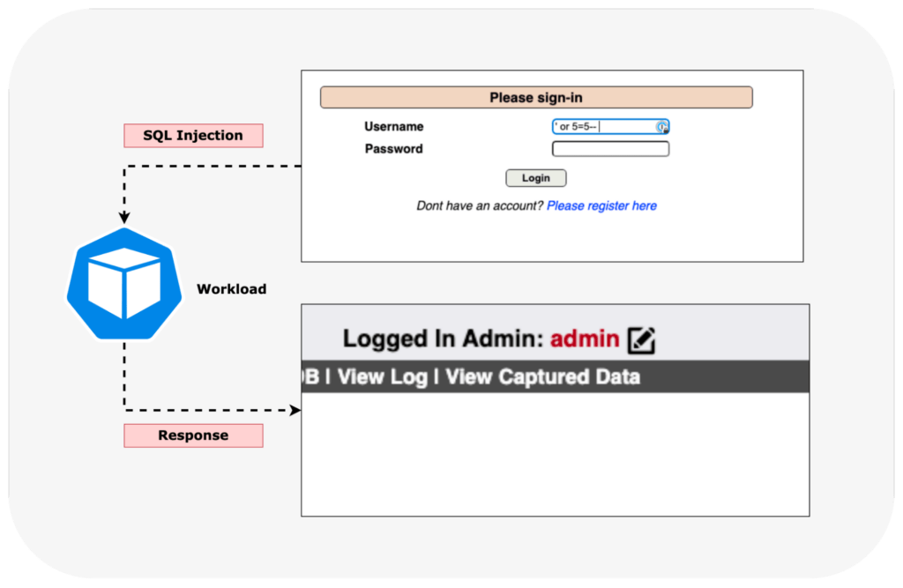Image resolution: width=903 pixels, height=588 pixels.
Task: Open the SQL Injection label box
Action: tap(192, 135)
